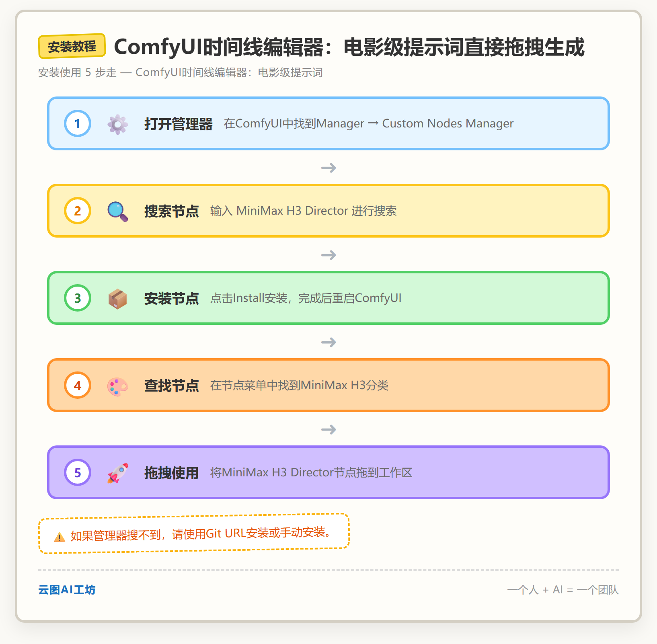
Task: Click the step number 1 circle
Action: point(78,123)
